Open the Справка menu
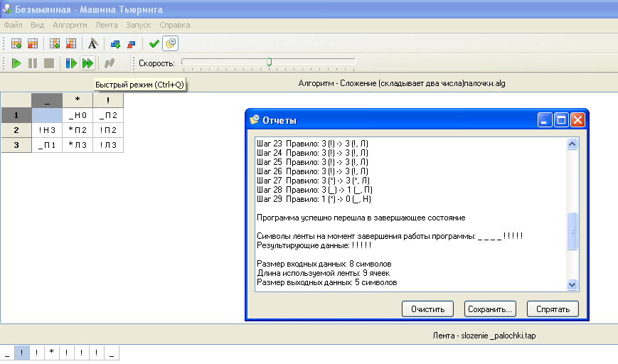 coord(175,25)
